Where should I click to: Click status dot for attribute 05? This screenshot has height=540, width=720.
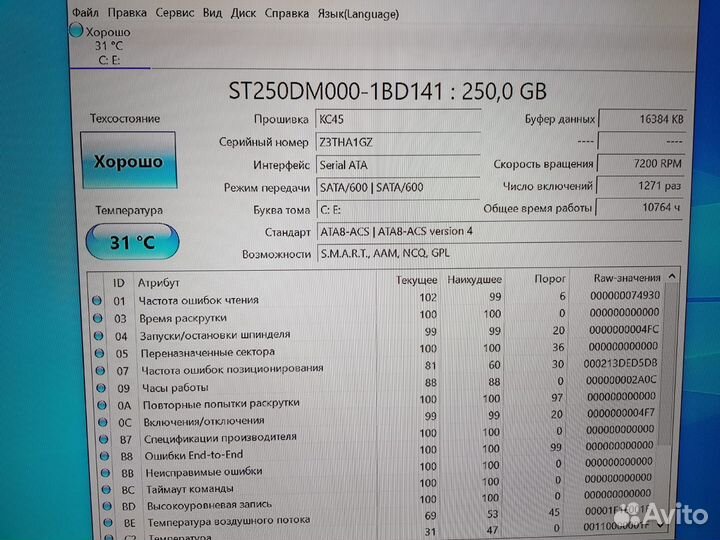99,353
